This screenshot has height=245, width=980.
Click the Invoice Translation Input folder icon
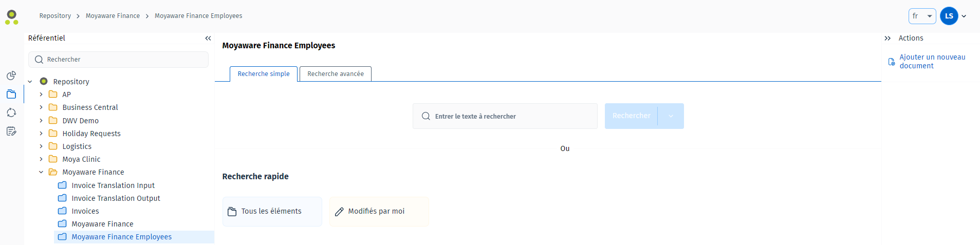click(x=62, y=185)
